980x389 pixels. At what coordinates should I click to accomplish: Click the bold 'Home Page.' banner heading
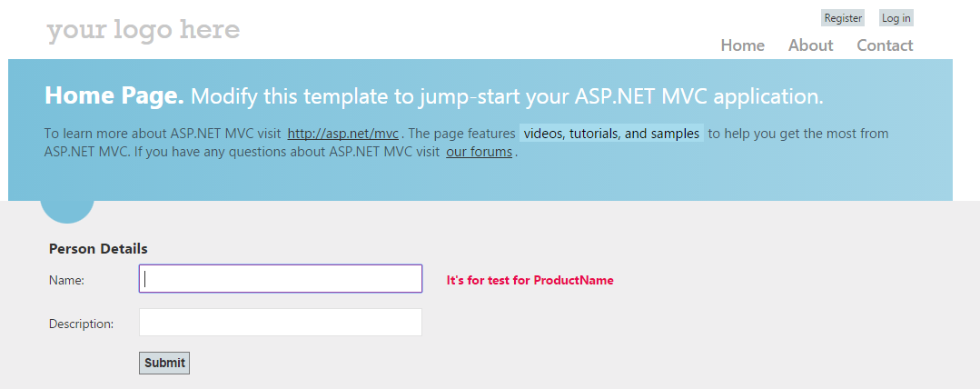click(x=114, y=95)
